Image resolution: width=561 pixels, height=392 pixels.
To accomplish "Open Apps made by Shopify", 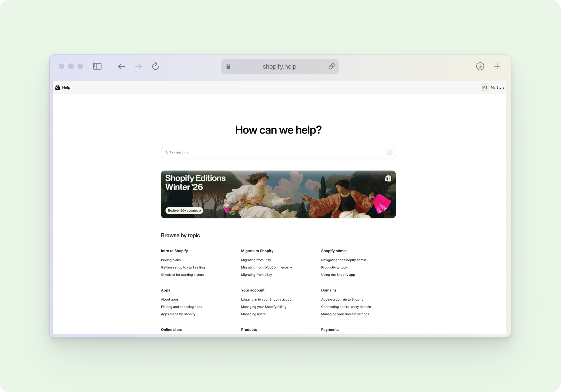I will tap(178, 314).
